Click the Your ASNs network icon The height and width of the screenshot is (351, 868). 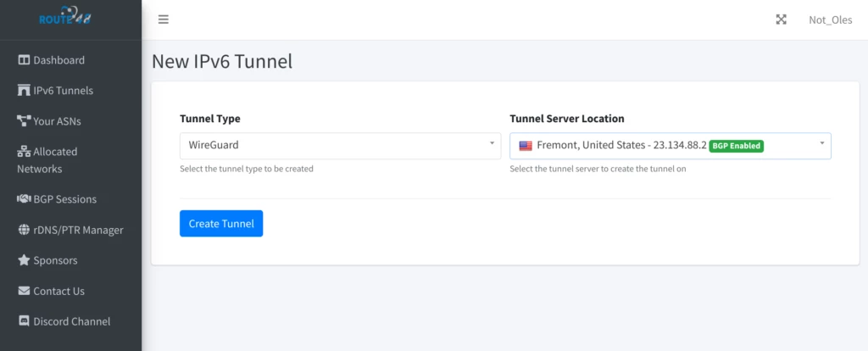(x=24, y=121)
